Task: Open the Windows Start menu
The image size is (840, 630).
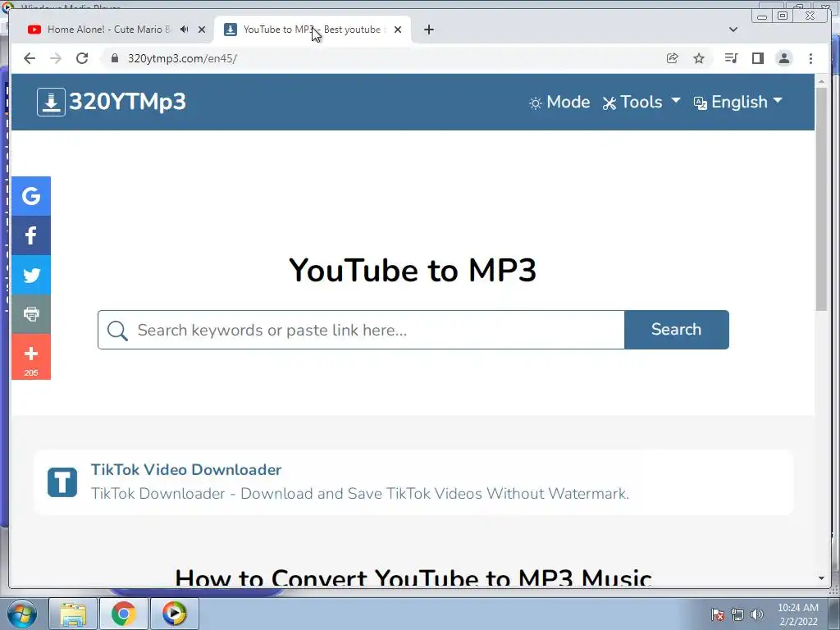Action: click(x=21, y=614)
